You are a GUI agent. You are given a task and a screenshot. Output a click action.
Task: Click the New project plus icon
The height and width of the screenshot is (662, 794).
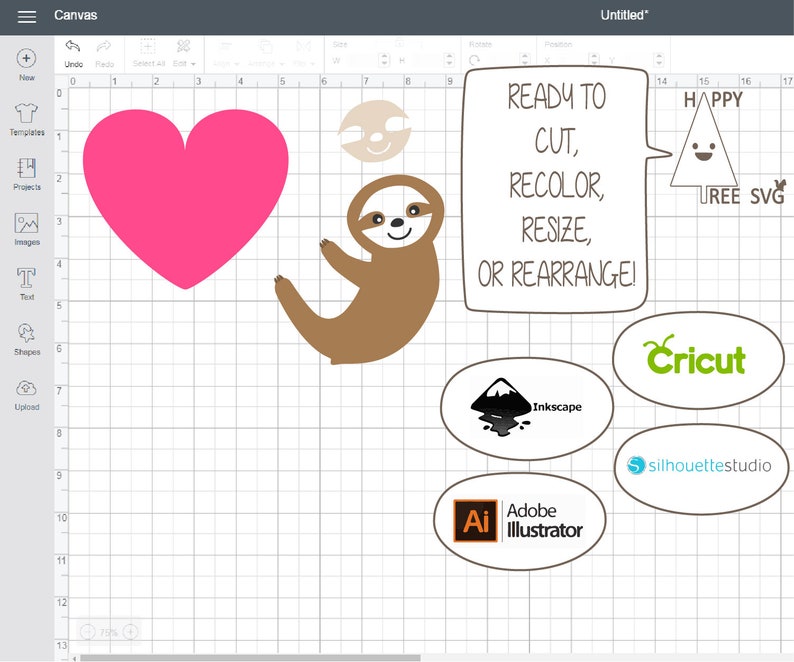point(26,58)
